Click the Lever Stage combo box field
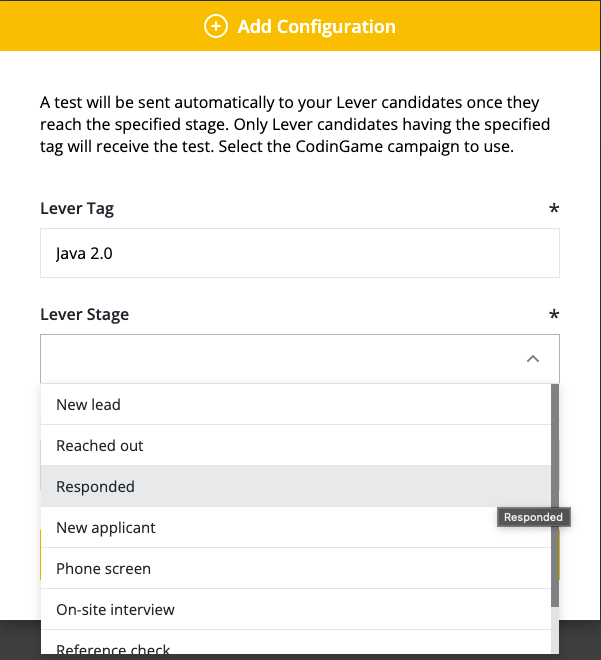601x660 pixels. 280,359
